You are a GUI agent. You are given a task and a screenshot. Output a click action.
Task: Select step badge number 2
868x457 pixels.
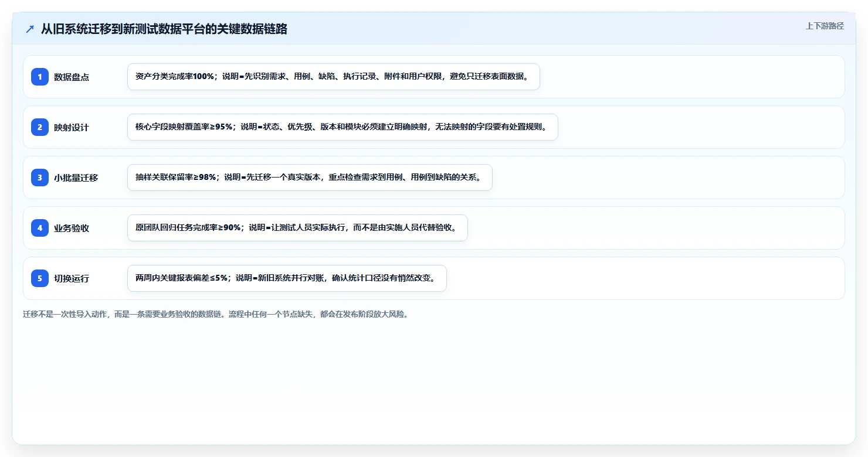[x=40, y=127]
